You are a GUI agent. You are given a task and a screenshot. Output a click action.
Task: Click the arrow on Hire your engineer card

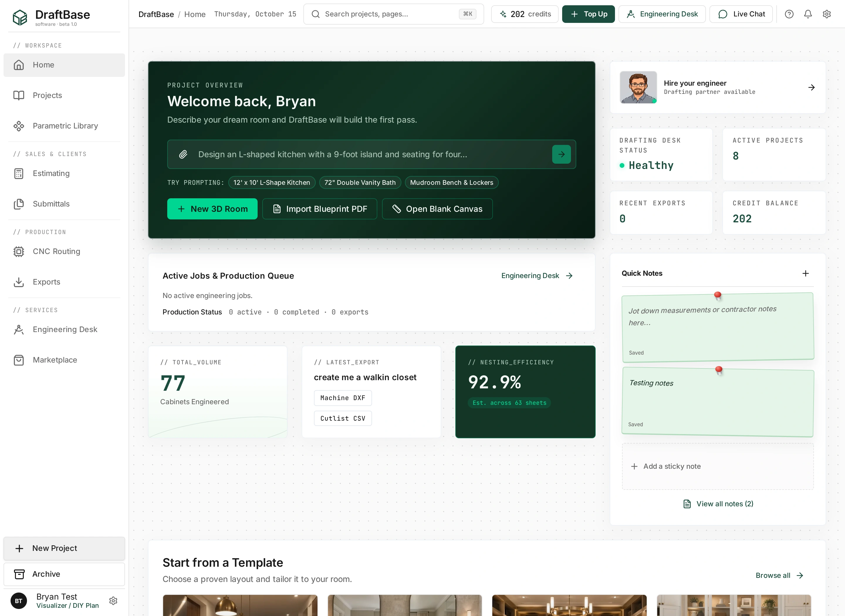tap(812, 88)
